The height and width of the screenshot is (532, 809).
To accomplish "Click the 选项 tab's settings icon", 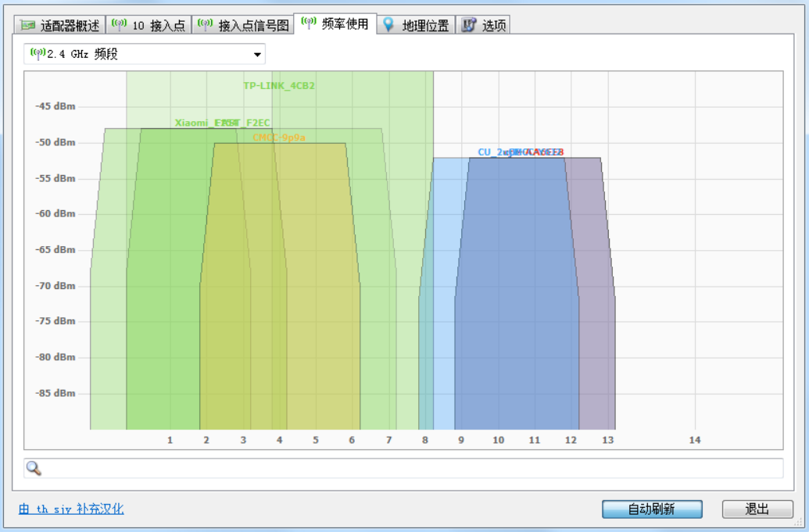I will [x=469, y=25].
